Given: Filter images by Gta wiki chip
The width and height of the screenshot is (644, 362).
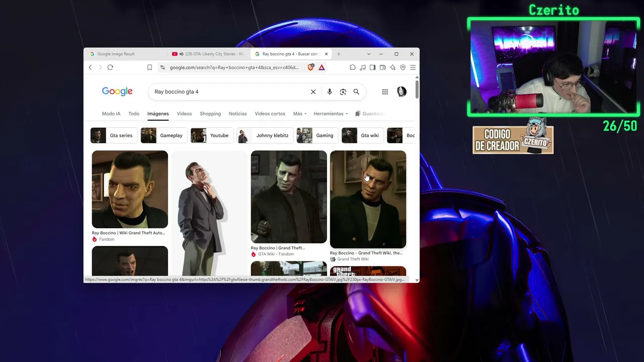Looking at the screenshot, I should [x=362, y=135].
